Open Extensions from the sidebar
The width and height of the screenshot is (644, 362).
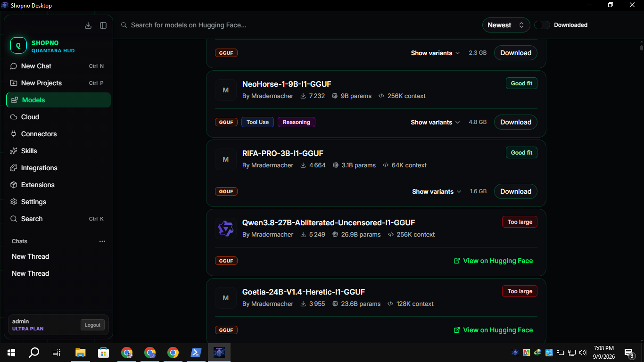click(x=58, y=185)
